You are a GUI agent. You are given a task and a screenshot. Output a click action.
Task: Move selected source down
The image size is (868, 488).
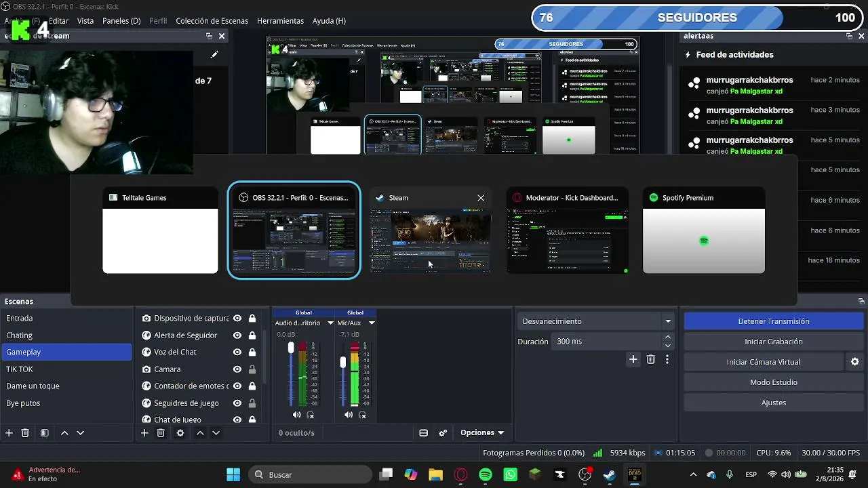216,433
